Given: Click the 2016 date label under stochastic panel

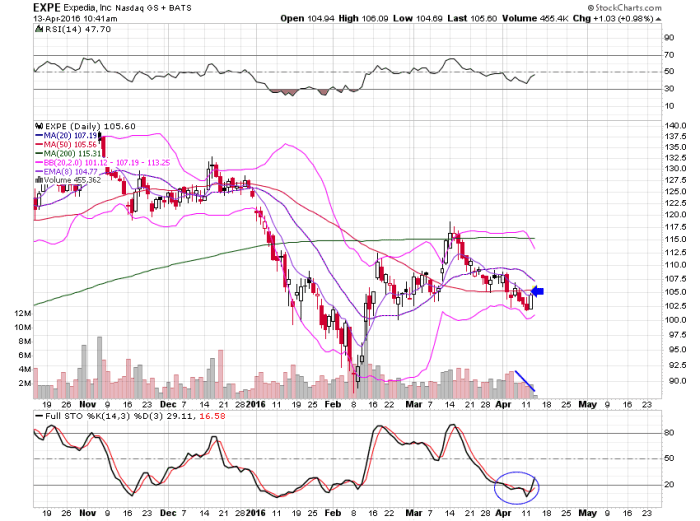Looking at the screenshot, I should (x=256, y=513).
